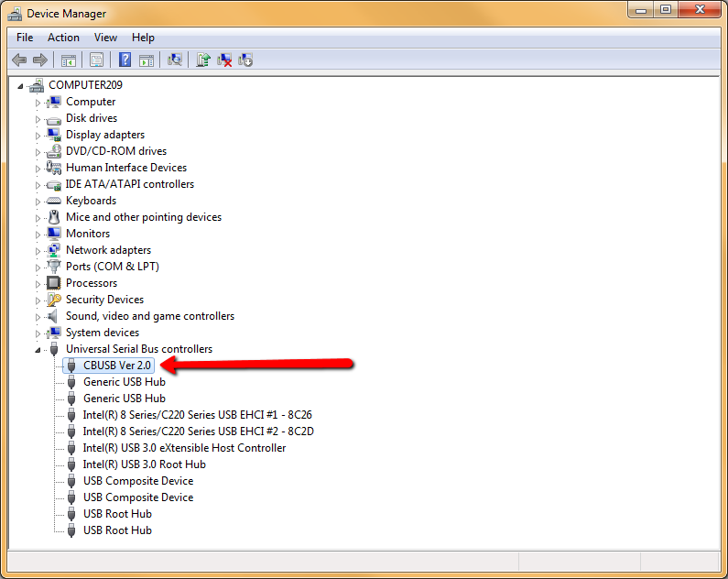The height and width of the screenshot is (579, 728).
Task: Click the Back arrow toolbar button
Action: [19, 60]
